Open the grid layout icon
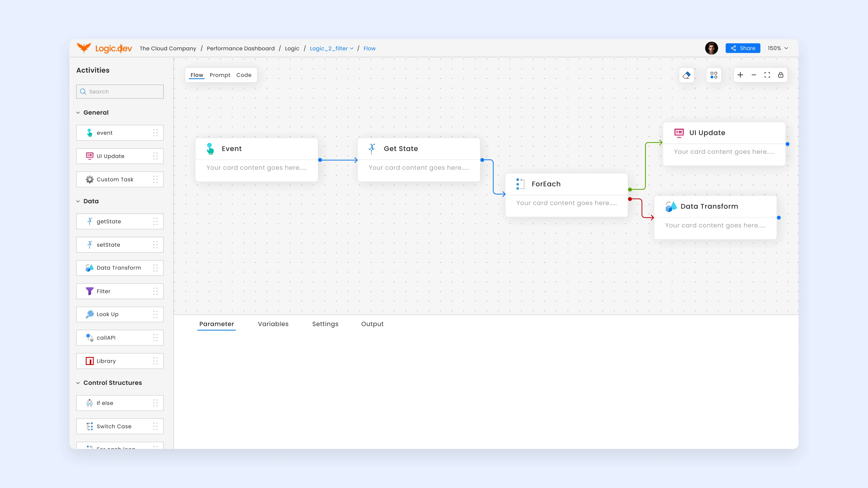The height and width of the screenshot is (488, 868). 714,75
